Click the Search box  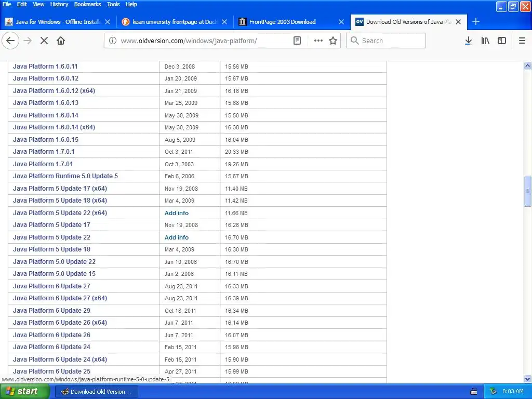click(x=385, y=41)
